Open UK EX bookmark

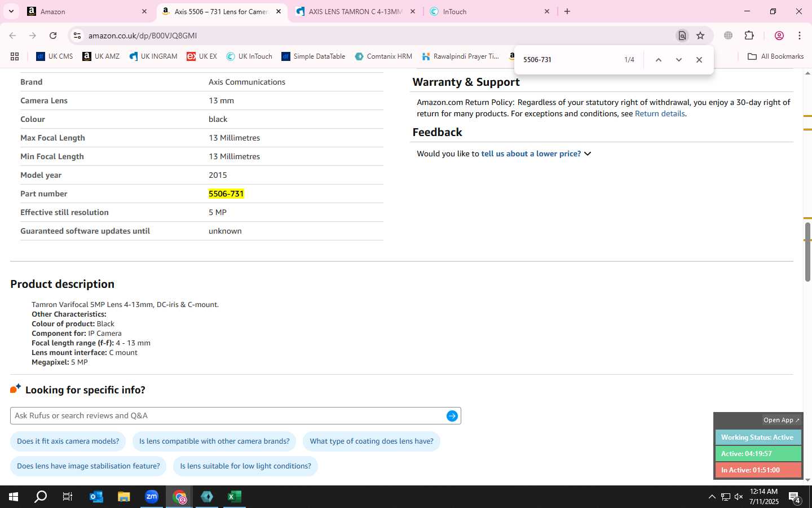pyautogui.click(x=202, y=56)
